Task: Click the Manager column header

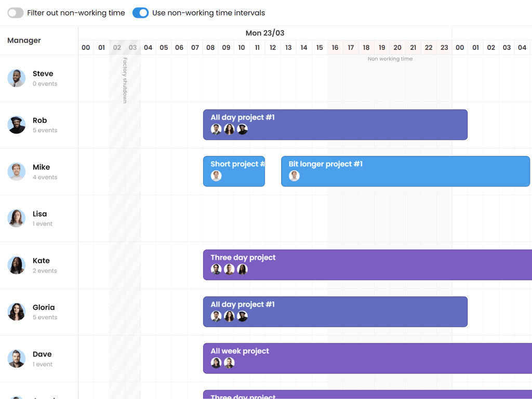Action: [x=24, y=41]
